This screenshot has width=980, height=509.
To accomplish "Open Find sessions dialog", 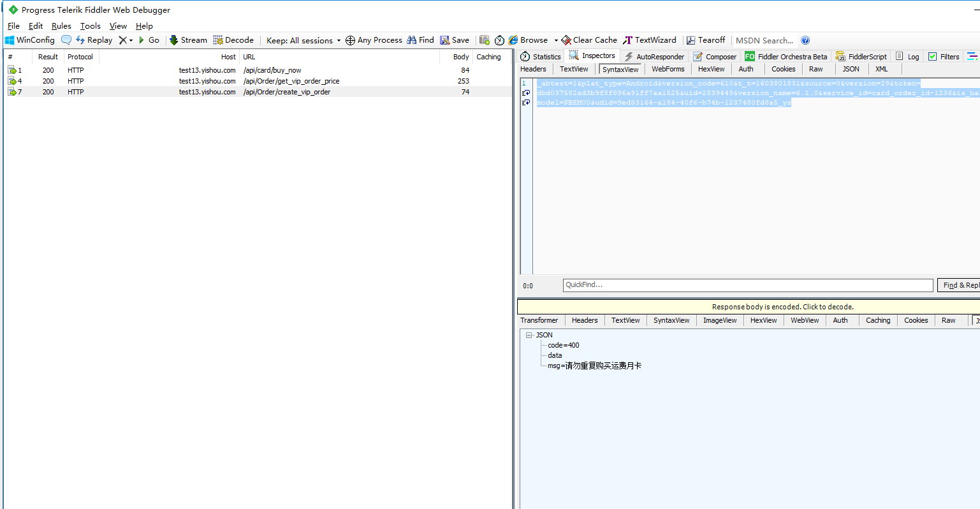I will [x=420, y=40].
